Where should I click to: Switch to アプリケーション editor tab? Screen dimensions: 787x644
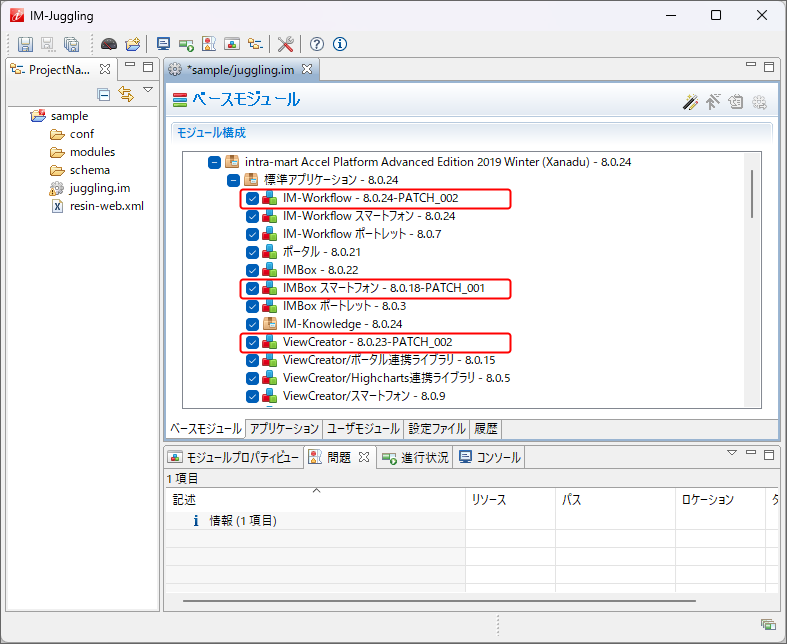pyautogui.click(x=284, y=429)
